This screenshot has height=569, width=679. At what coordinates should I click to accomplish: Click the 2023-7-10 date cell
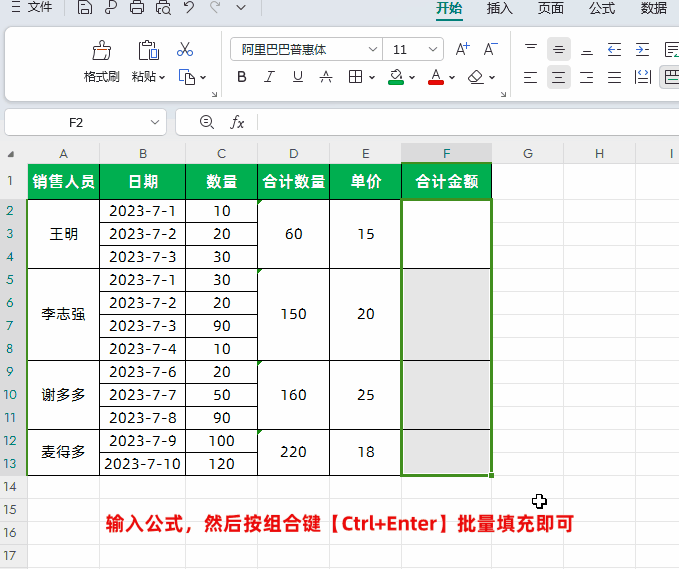(142, 464)
